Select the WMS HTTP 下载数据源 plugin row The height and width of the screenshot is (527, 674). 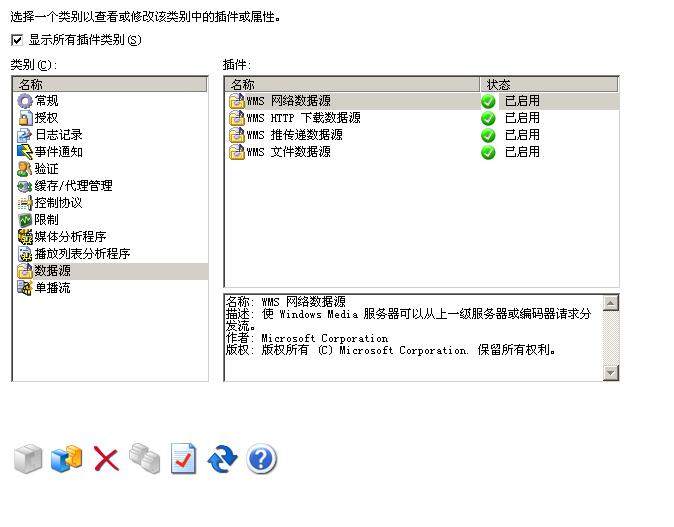point(422,118)
